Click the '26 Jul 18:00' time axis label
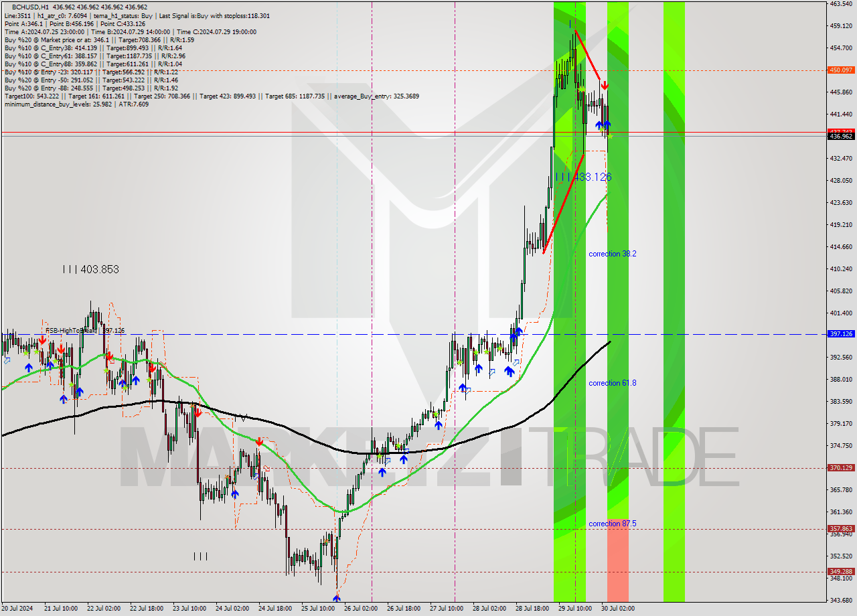This screenshot has width=857, height=616. (403, 609)
